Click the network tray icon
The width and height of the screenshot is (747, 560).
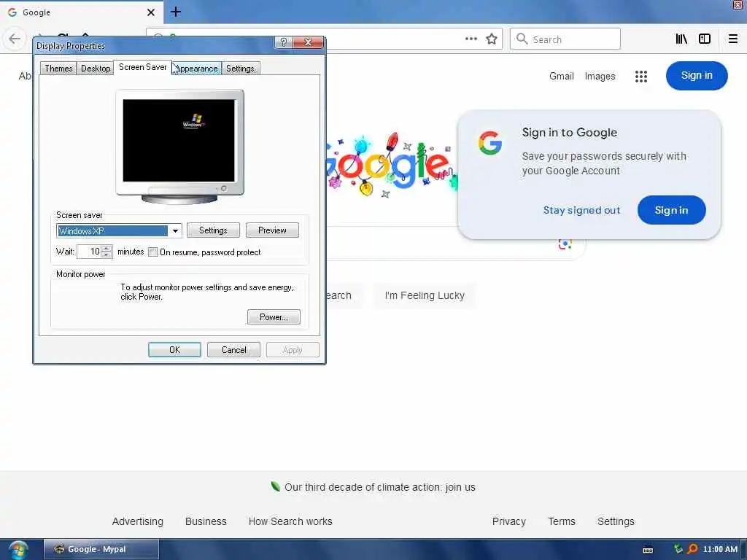pos(678,549)
